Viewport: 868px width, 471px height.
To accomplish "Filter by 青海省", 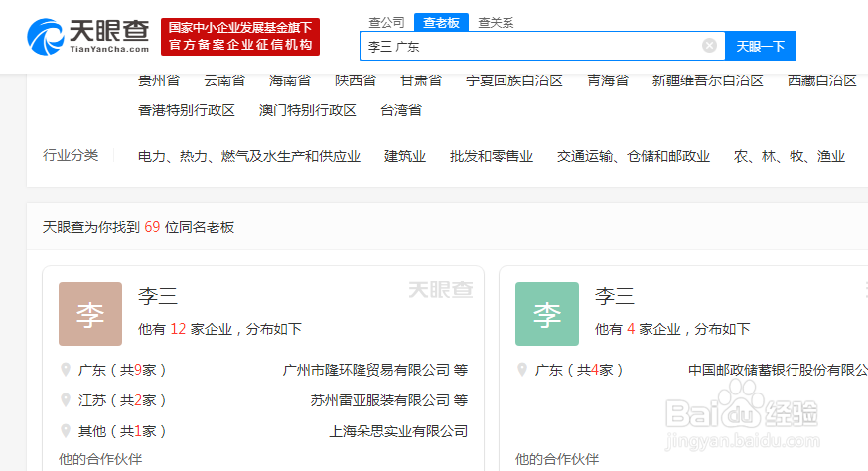I will pos(607,80).
